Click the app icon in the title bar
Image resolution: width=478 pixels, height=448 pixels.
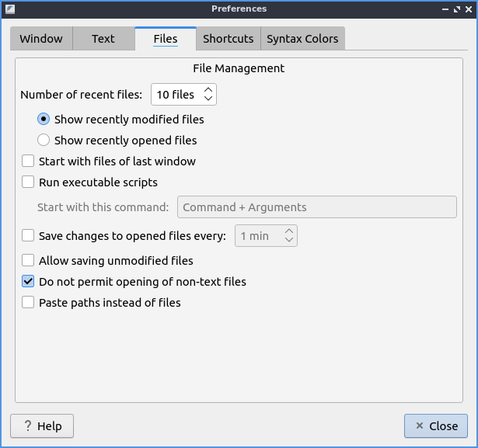(9, 9)
